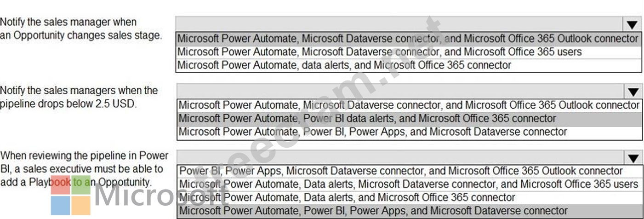Open dropdown arrow for Playbook requirement
The width and height of the screenshot is (644, 219).
[x=633, y=159]
